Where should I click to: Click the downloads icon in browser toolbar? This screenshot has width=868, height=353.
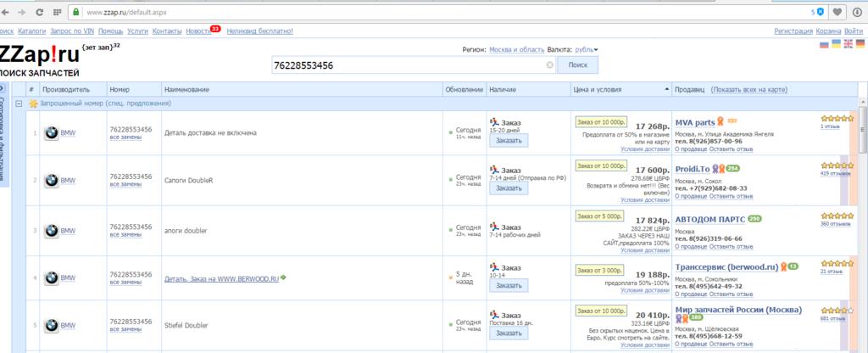click(x=859, y=12)
